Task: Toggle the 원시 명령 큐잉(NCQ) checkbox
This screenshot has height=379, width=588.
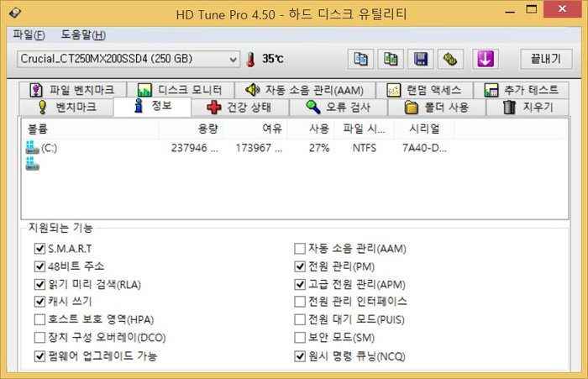Action: coord(300,355)
